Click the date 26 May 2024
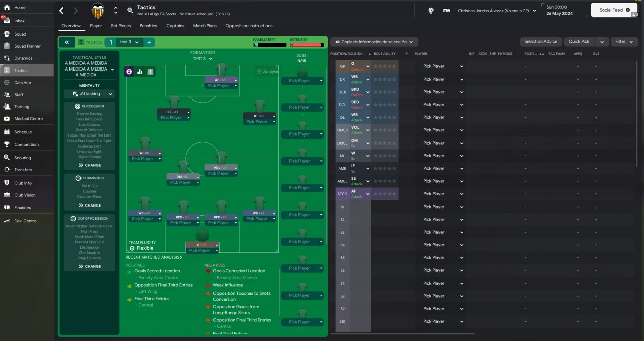644x341 pixels. (x=560, y=13)
